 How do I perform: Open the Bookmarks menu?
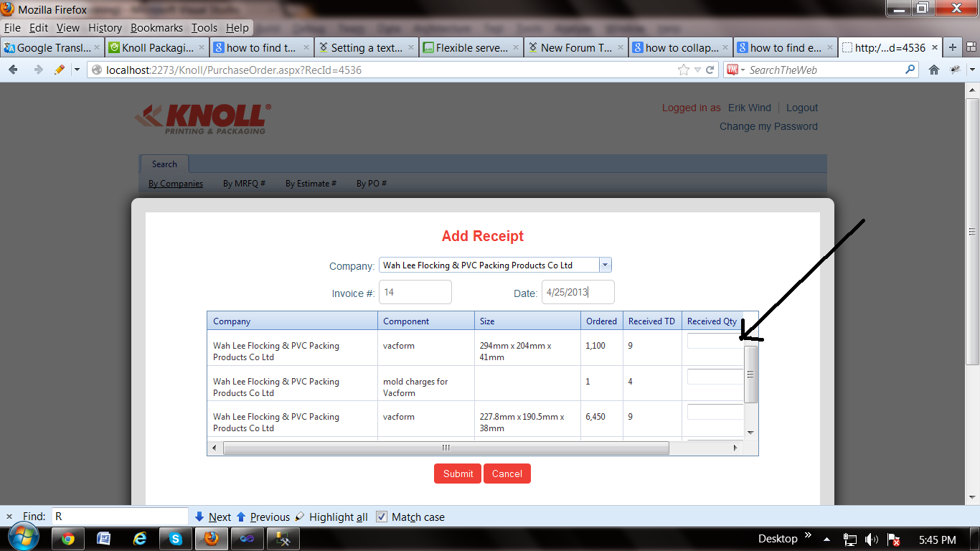(157, 28)
